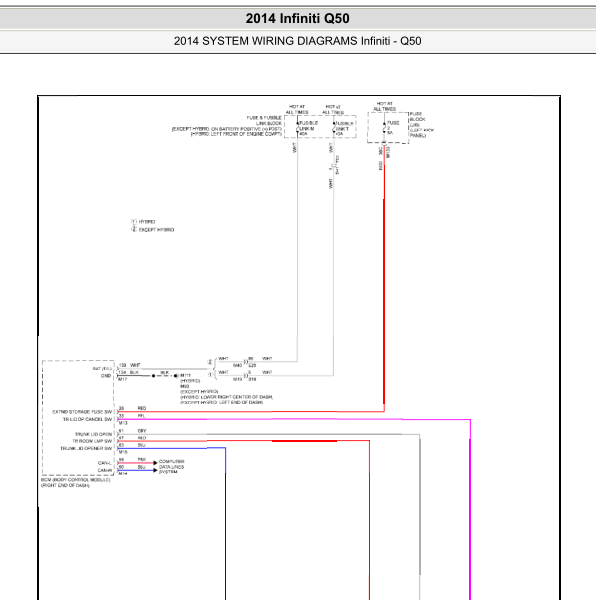Click the 'CAN-H' terminal label
596x600 pixels.
pyautogui.click(x=105, y=470)
